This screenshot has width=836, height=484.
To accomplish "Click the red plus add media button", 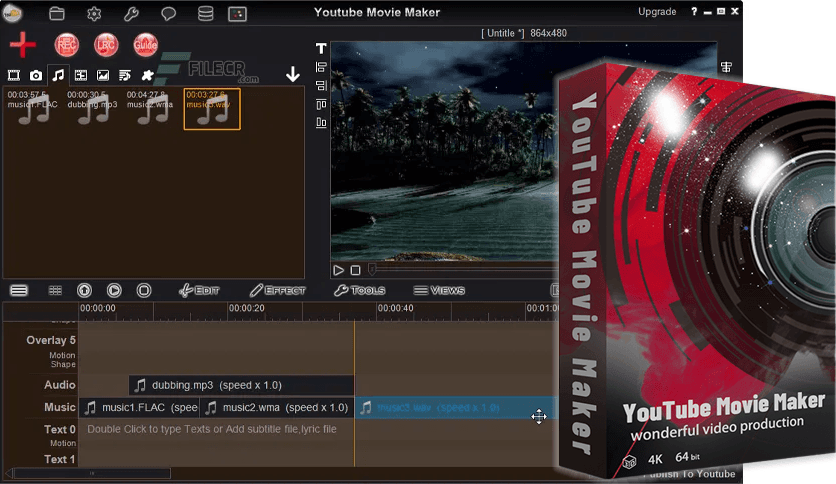I will 23,45.
